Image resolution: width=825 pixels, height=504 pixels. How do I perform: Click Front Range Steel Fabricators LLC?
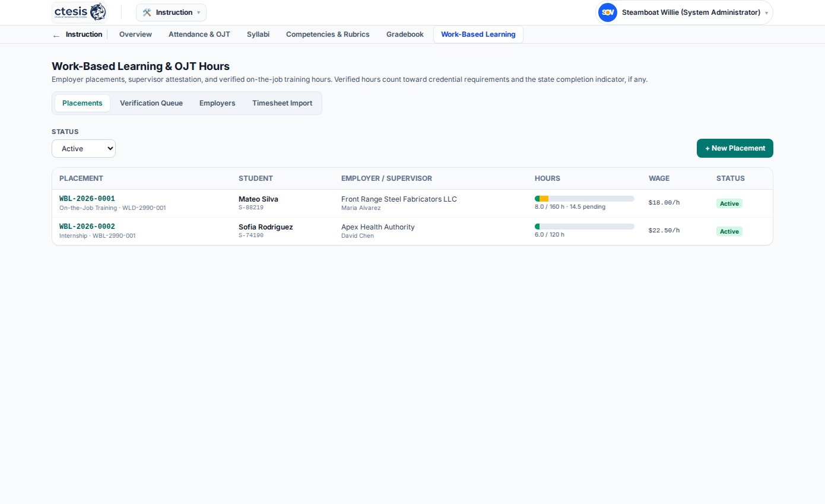point(399,199)
